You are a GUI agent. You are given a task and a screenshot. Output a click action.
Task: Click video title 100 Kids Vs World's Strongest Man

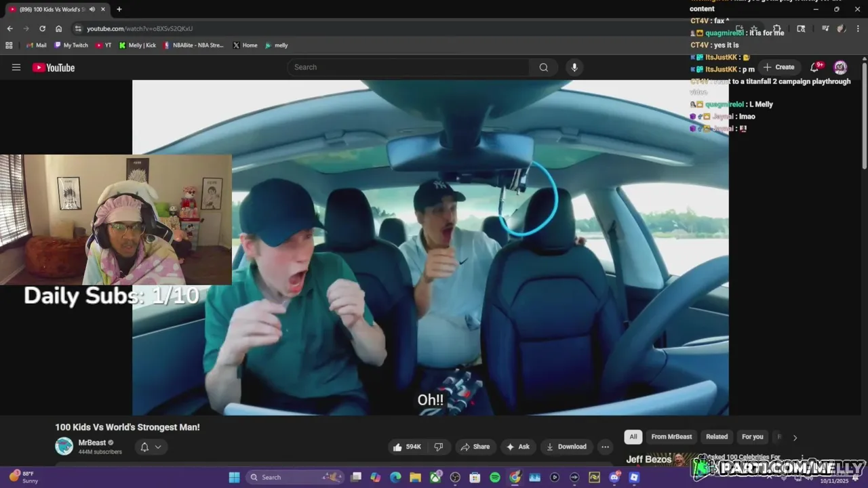(127, 427)
